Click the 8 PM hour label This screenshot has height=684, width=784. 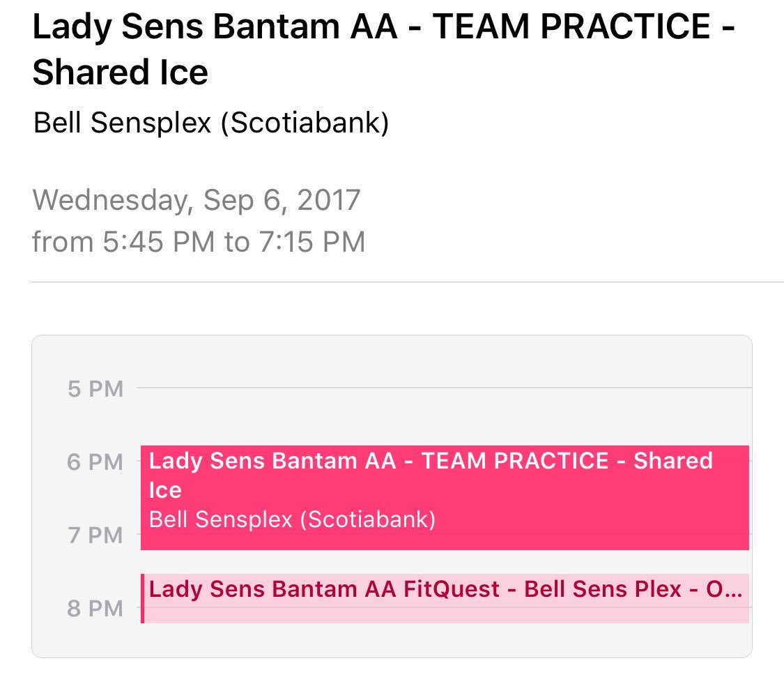point(95,609)
